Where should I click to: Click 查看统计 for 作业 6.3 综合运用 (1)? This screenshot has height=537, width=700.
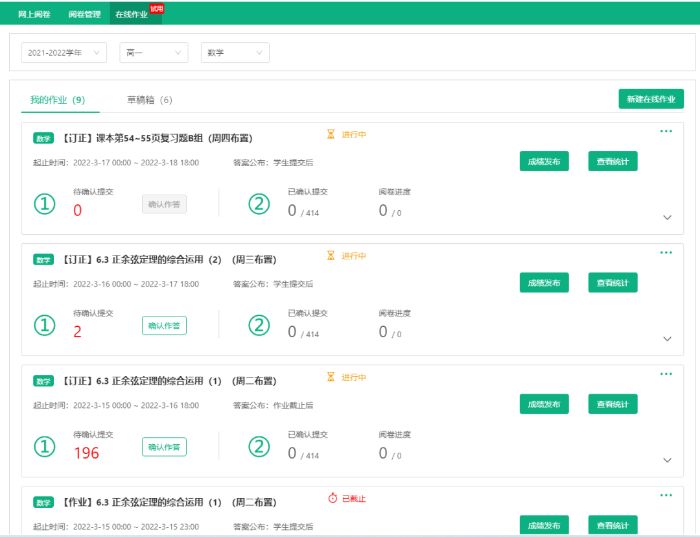pyautogui.click(x=612, y=525)
